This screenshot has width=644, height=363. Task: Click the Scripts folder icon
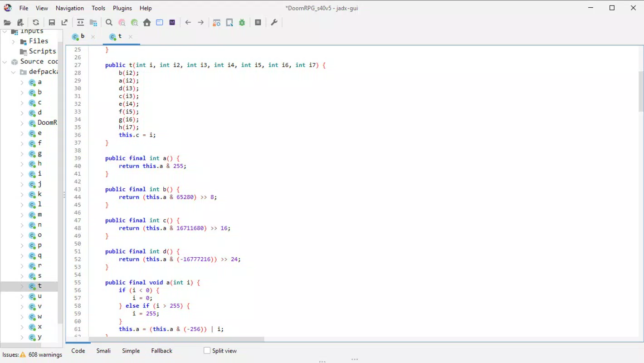(24, 52)
